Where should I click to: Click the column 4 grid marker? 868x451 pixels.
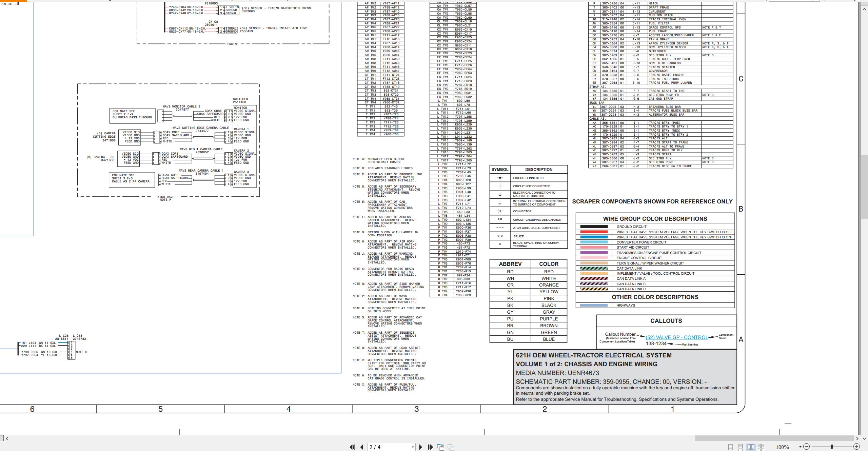click(289, 409)
